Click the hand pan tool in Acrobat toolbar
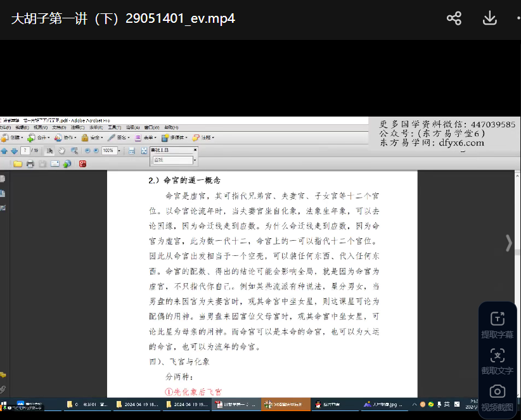Image resolution: width=521 pixels, height=420 pixels. coord(62,151)
